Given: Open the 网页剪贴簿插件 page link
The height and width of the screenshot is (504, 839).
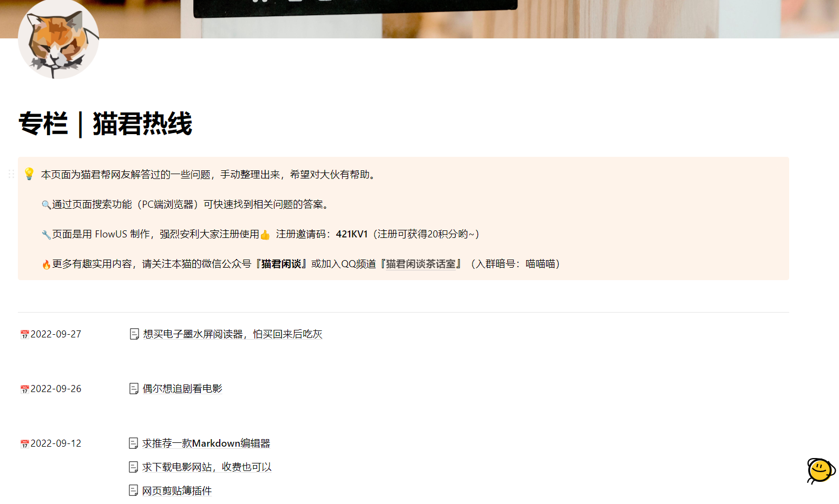Looking at the screenshot, I should (x=177, y=491).
